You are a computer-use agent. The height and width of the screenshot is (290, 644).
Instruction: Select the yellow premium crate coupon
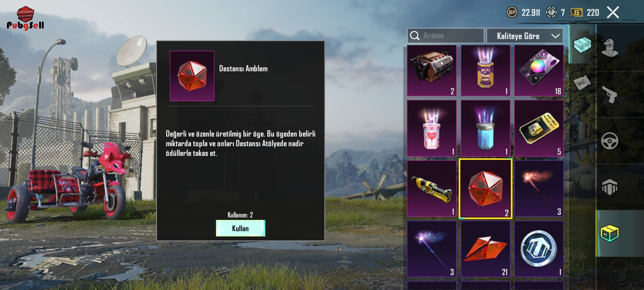pyautogui.click(x=539, y=128)
